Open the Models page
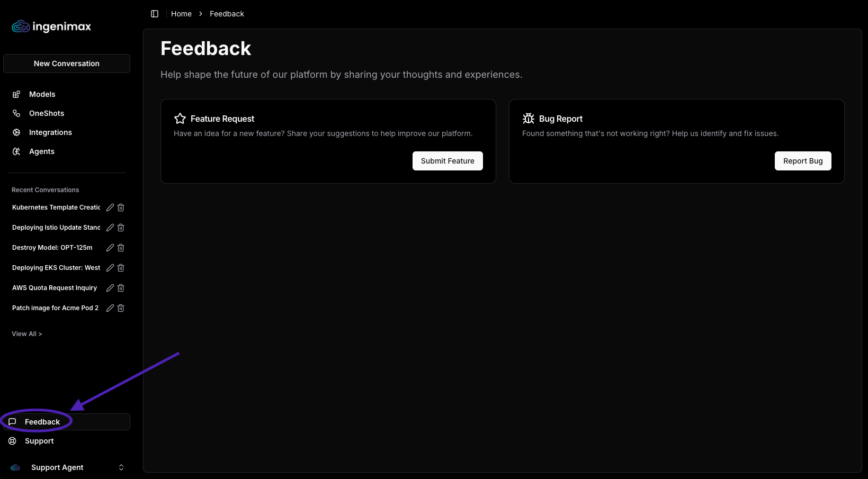Screen dimensions: 868x479 point(42,94)
